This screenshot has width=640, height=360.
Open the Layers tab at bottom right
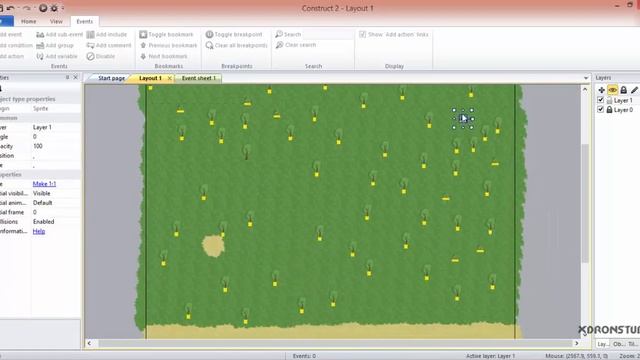coord(602,344)
